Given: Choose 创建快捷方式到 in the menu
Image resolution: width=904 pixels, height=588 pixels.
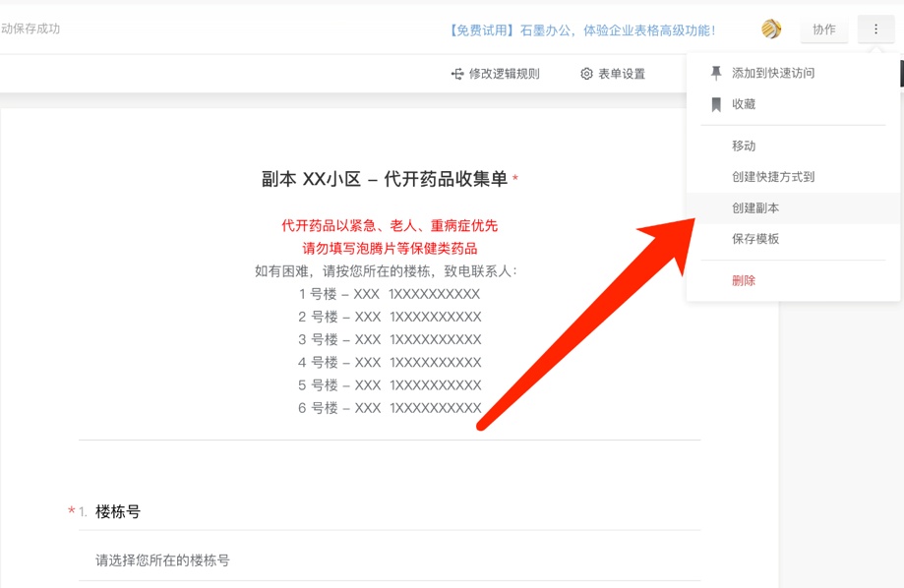Looking at the screenshot, I should click(773, 177).
